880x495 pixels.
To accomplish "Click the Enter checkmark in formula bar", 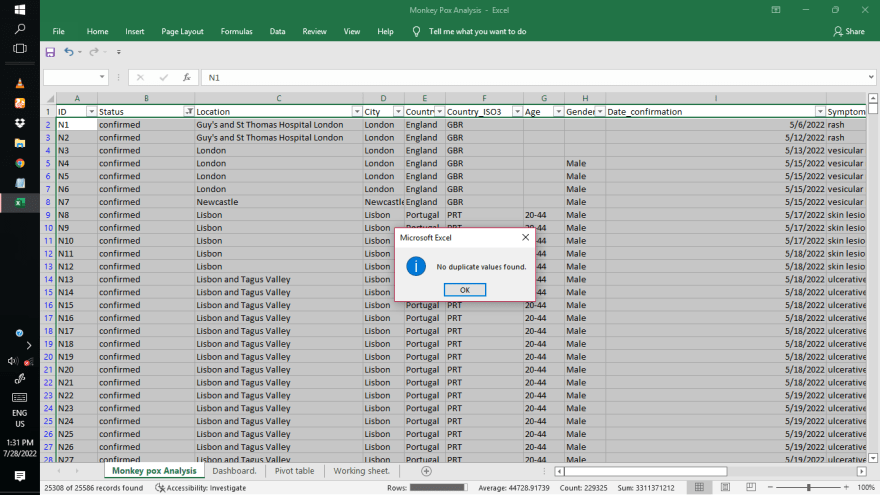I will click(163, 77).
